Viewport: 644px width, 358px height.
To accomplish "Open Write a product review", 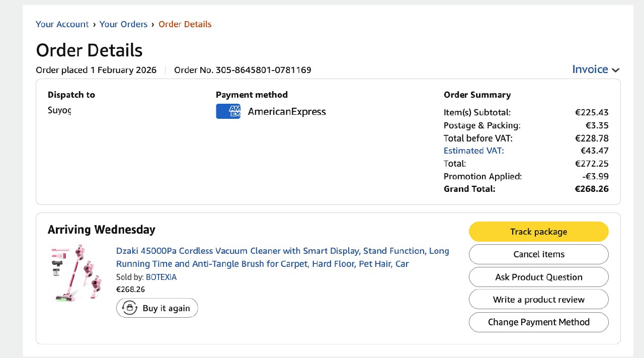I will pos(538,300).
